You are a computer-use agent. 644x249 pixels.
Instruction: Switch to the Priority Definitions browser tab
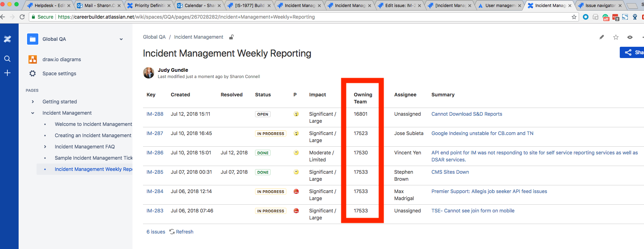tap(149, 5)
